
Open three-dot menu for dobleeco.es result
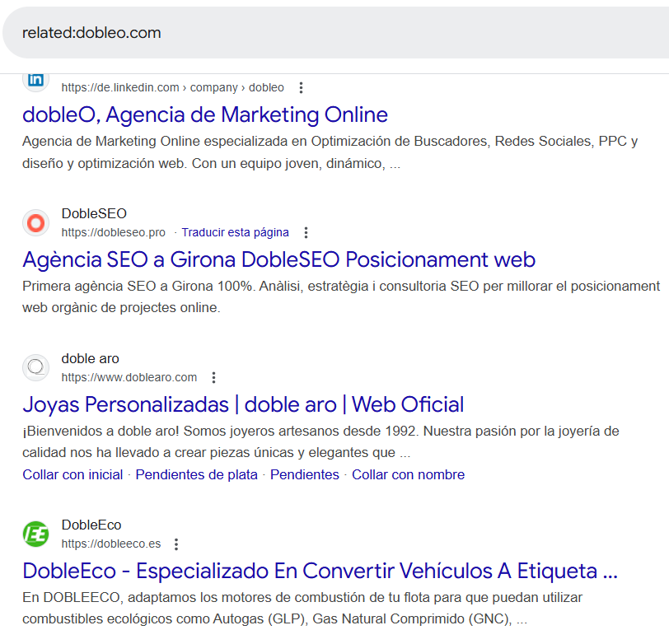(x=176, y=544)
